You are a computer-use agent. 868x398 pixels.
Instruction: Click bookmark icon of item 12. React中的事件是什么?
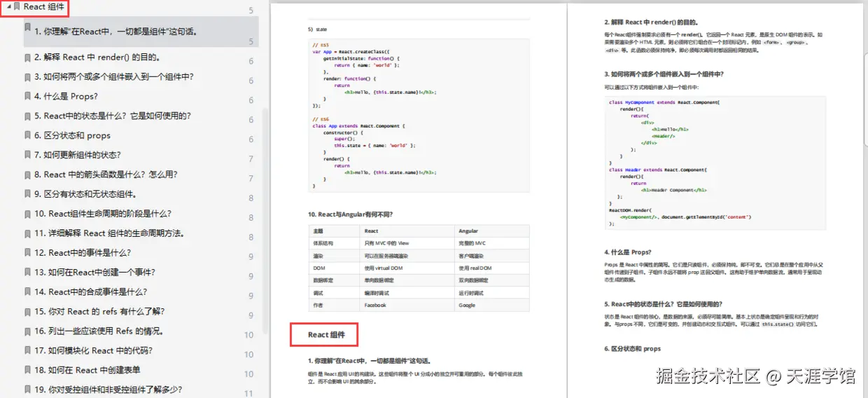coord(27,253)
